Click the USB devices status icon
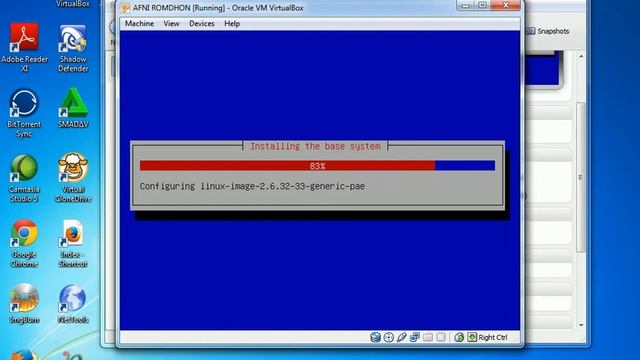Screen dimensions: 640x360 pyautogui.click(x=402, y=337)
